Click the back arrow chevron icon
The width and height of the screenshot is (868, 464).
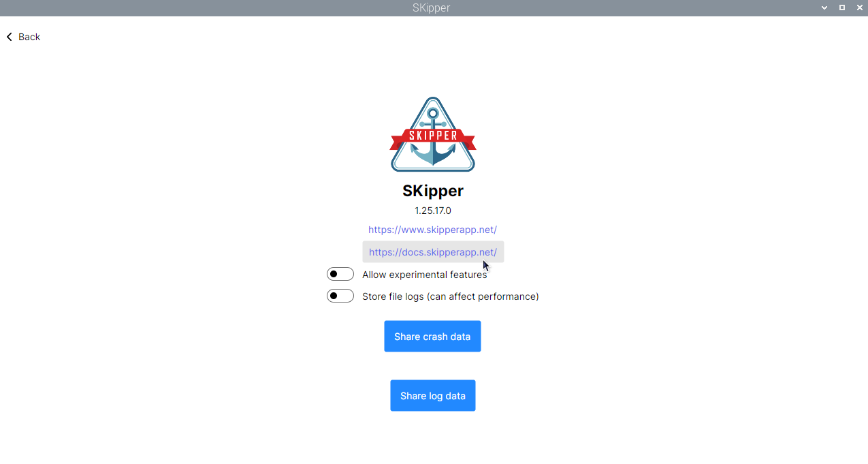10,37
